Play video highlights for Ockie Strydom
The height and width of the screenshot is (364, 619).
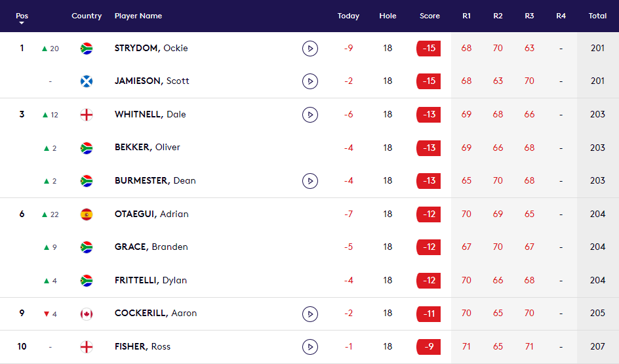click(310, 48)
